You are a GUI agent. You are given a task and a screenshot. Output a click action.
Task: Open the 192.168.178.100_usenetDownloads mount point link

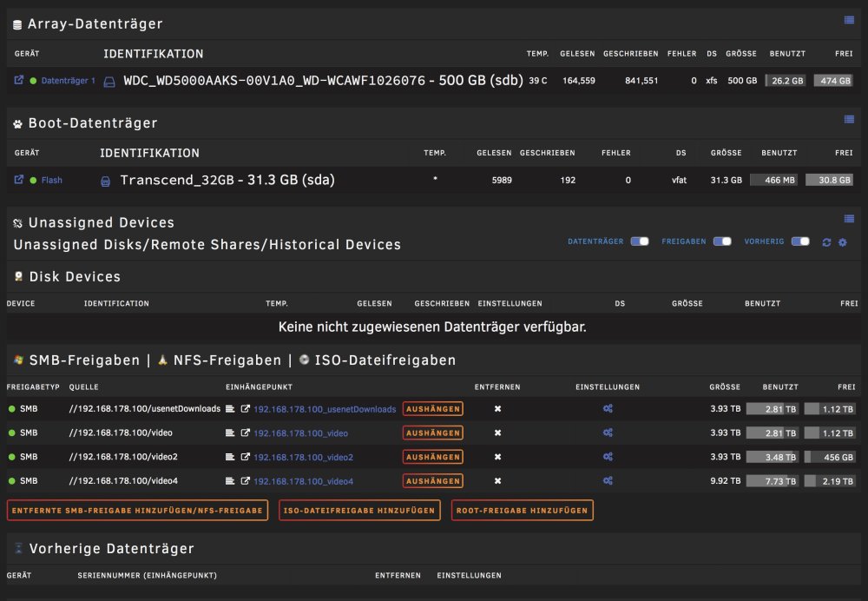(x=325, y=409)
